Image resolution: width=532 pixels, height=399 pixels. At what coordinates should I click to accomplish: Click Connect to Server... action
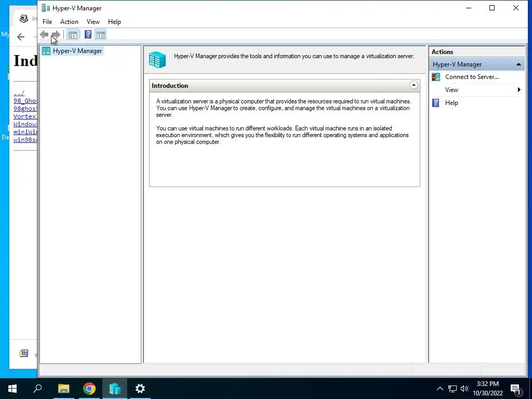tap(472, 77)
